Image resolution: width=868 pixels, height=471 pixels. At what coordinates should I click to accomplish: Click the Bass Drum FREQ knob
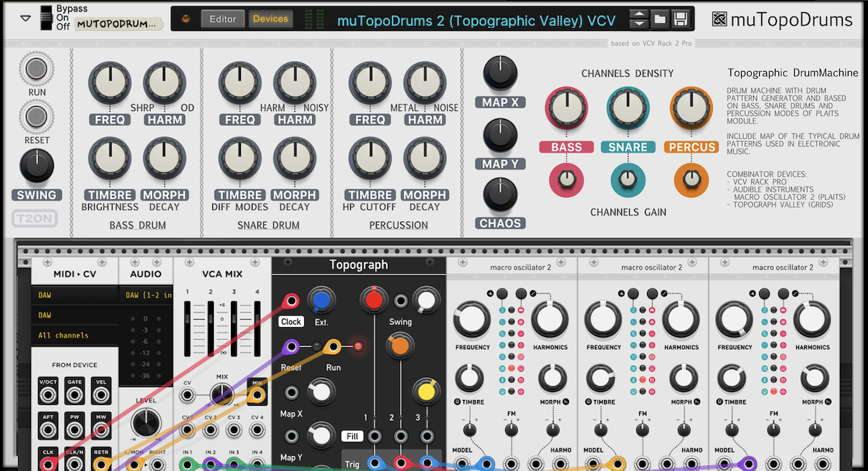(x=110, y=82)
